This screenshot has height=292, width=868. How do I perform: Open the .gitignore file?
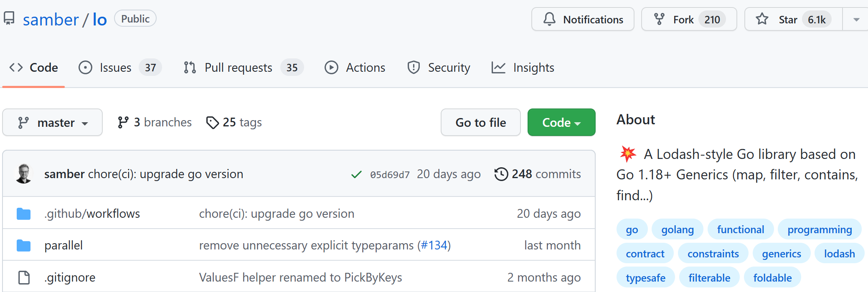[x=70, y=277]
